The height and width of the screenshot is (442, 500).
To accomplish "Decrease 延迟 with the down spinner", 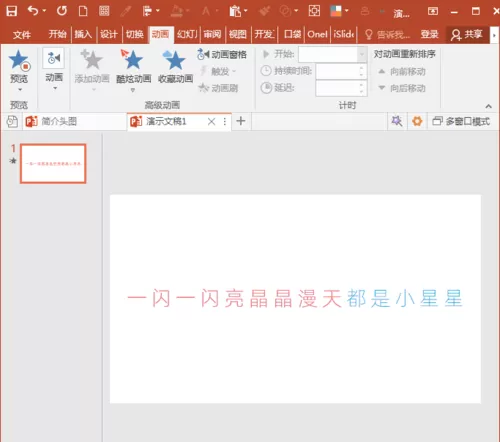I will [362, 92].
